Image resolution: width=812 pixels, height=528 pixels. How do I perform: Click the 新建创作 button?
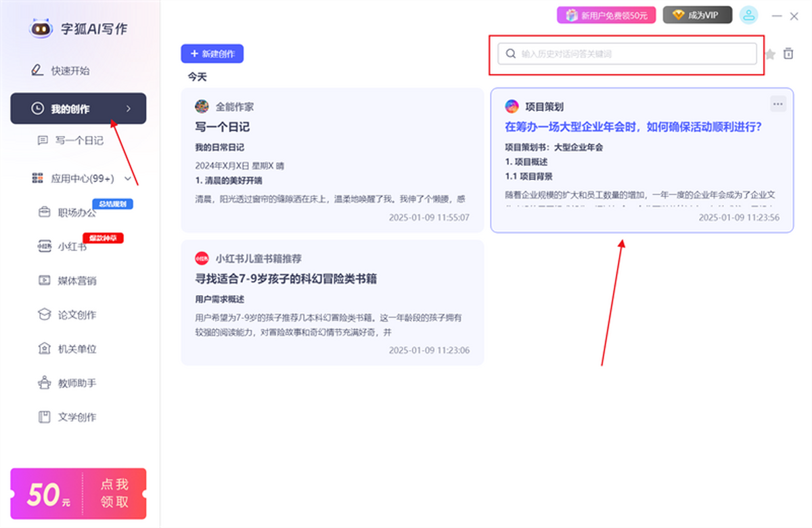[x=212, y=53]
